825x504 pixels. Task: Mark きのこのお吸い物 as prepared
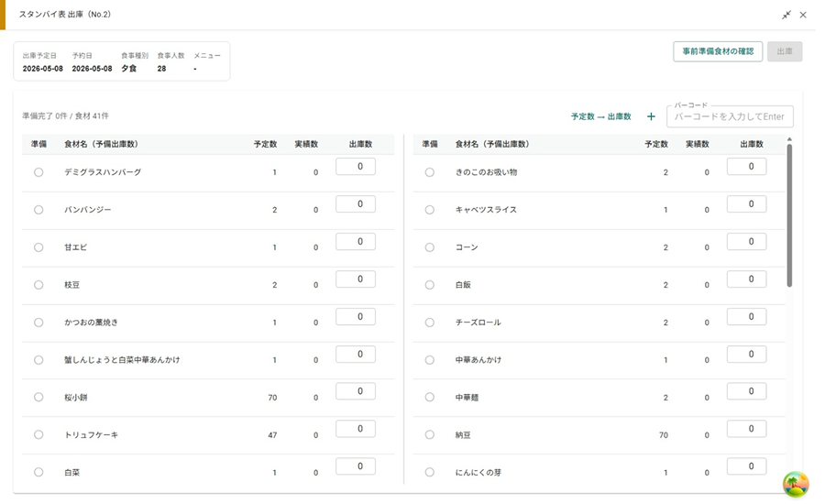pyautogui.click(x=429, y=172)
